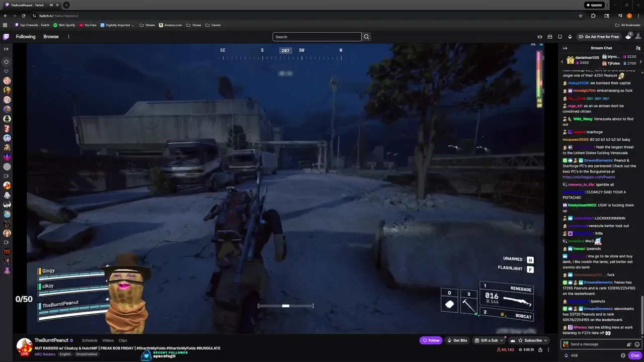Toggle Follow for TheBurntPeanut
This screenshot has height=362, width=644.
(431, 340)
